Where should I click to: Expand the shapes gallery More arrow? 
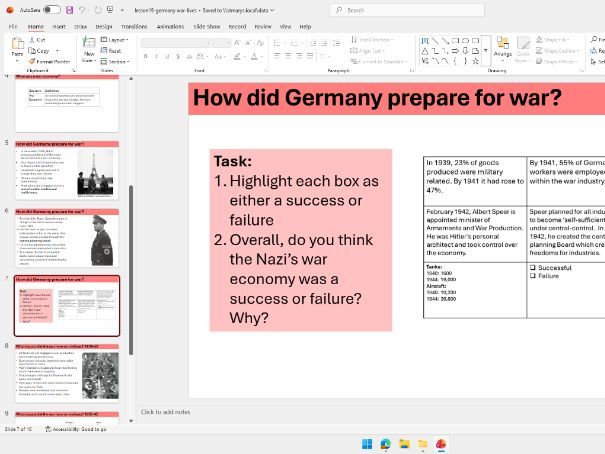click(486, 51)
